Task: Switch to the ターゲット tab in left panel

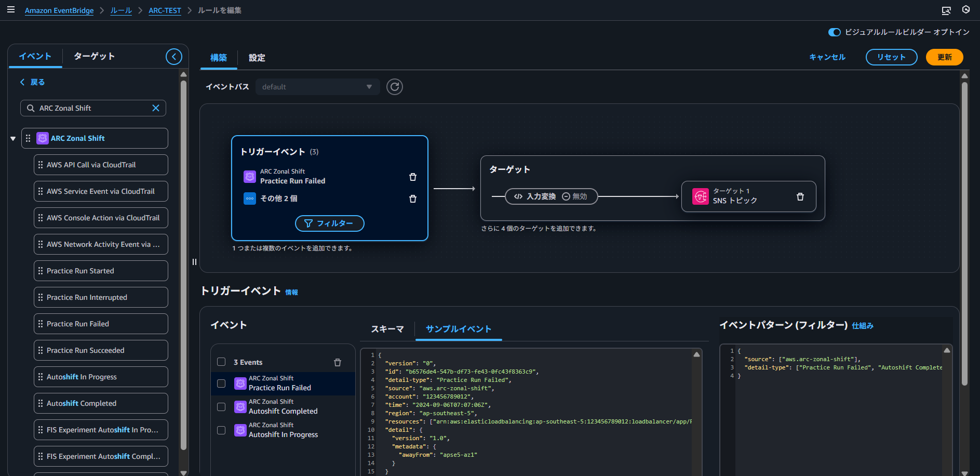Action: click(x=94, y=56)
